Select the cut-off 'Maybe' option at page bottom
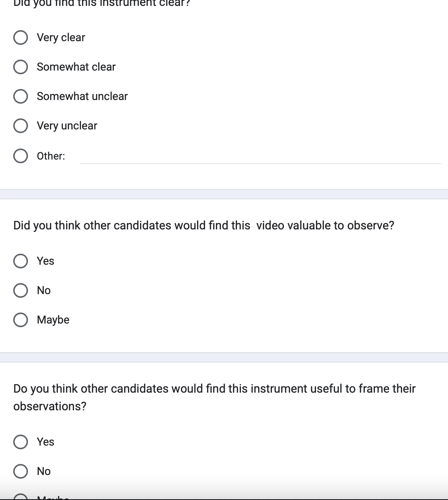This screenshot has height=500, width=448. pyautogui.click(x=21, y=497)
